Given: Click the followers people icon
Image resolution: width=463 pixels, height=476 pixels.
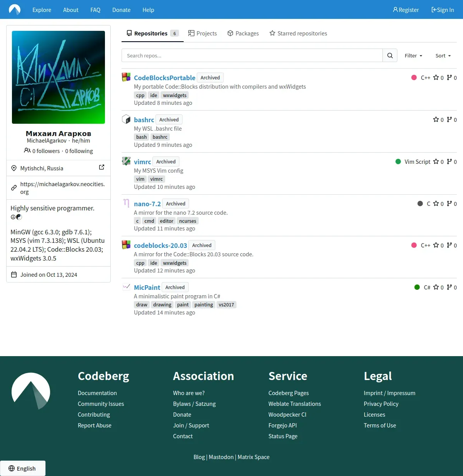Looking at the screenshot, I should pos(27,150).
